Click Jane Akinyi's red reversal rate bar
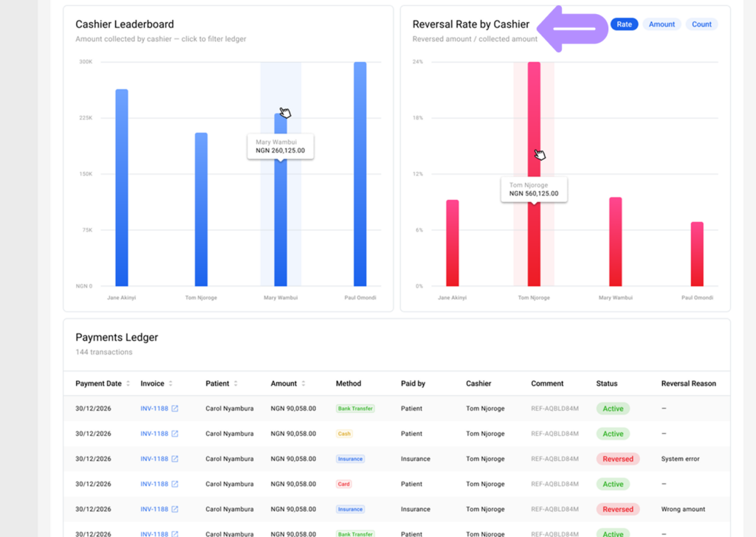 coord(453,243)
